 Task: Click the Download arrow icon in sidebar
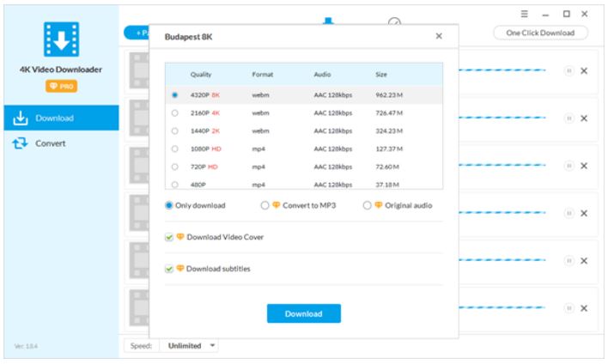pyautogui.click(x=20, y=118)
